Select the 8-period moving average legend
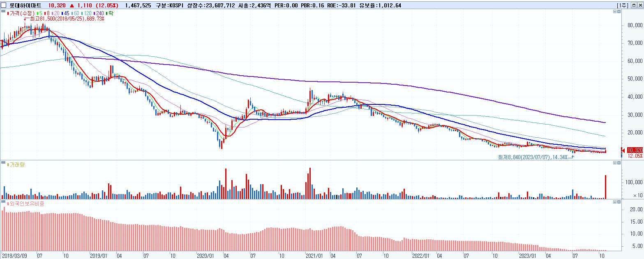Image resolution: width=644 pixels, height=259 pixels. pyautogui.click(x=46, y=13)
